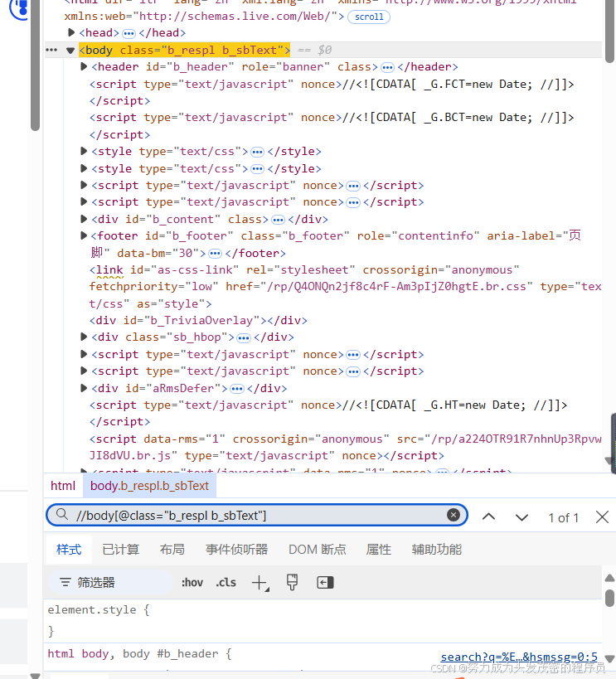Viewport: 616px width, 679px height.
Task: Collapse the body element
Action: point(70,51)
